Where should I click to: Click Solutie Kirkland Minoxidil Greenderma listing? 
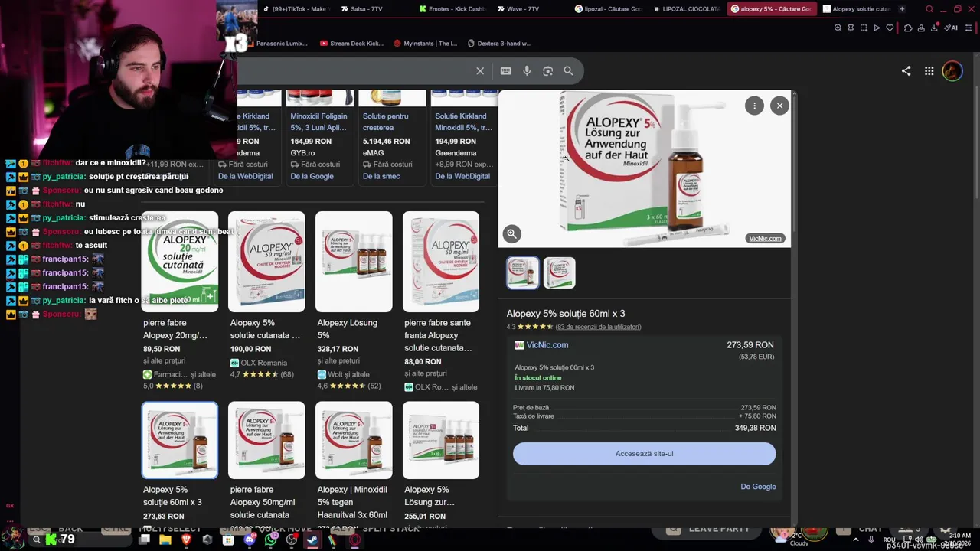463,122
